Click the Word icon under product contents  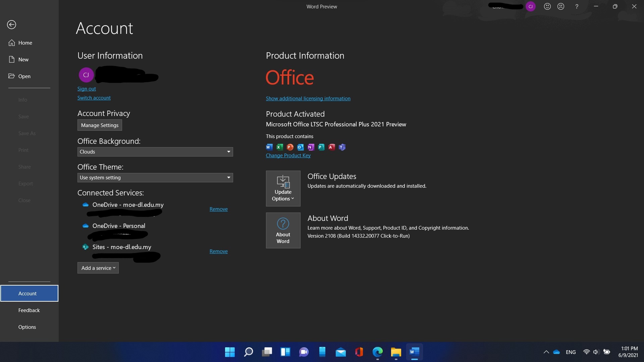(269, 147)
